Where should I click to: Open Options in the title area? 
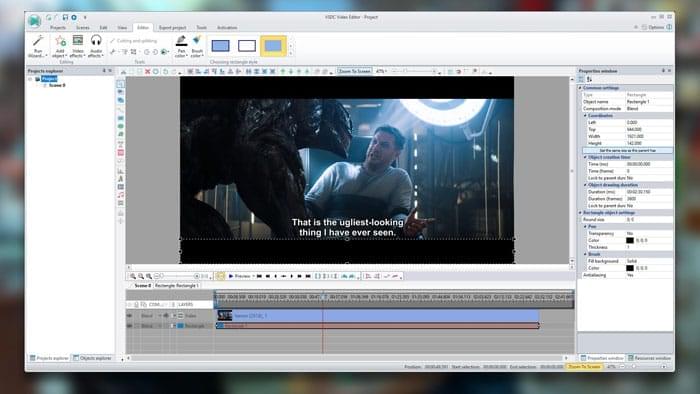click(x=653, y=27)
